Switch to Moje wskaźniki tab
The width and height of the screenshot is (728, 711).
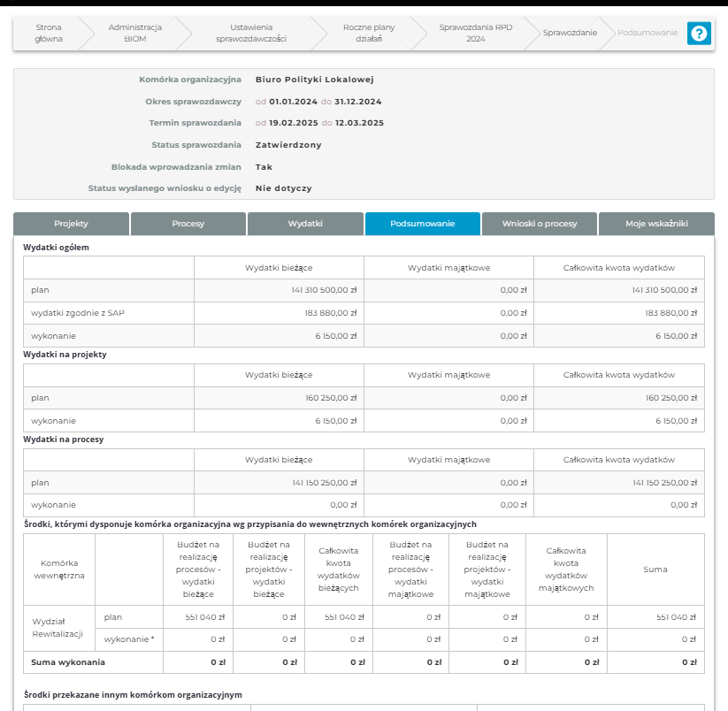click(x=656, y=224)
